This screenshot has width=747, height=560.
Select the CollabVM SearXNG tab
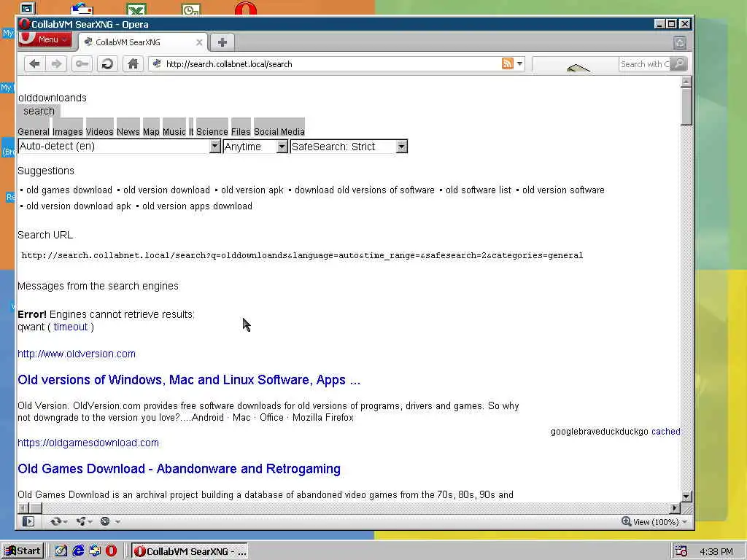pos(143,42)
